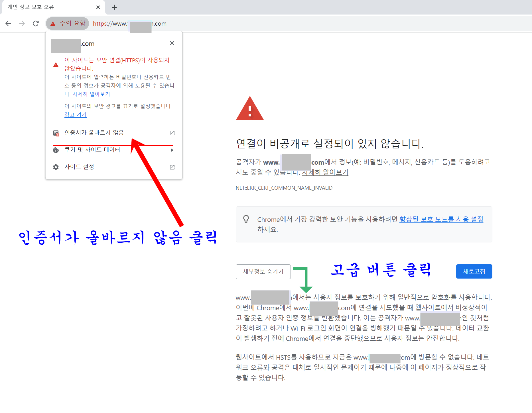532x413 pixels.
Task: Click the blue 새로고침 button
Action: [474, 271]
